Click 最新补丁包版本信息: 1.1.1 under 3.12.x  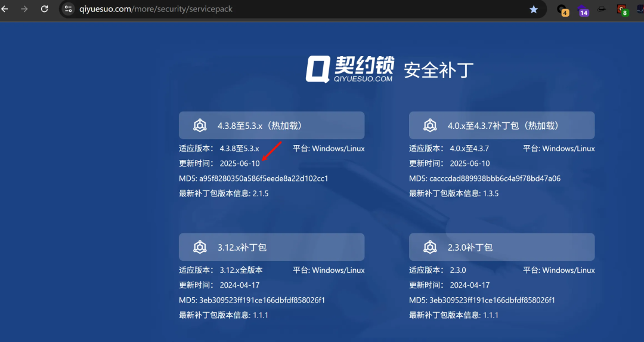tap(224, 315)
